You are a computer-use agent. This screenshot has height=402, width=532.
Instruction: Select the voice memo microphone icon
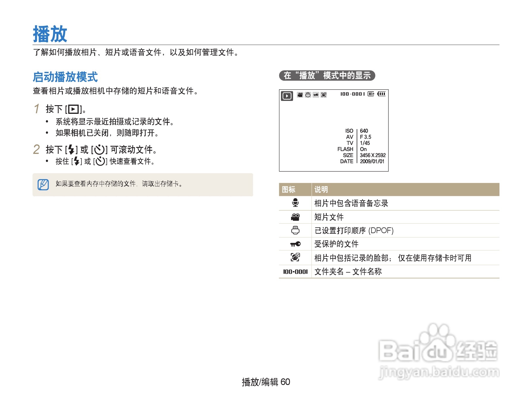(296, 203)
